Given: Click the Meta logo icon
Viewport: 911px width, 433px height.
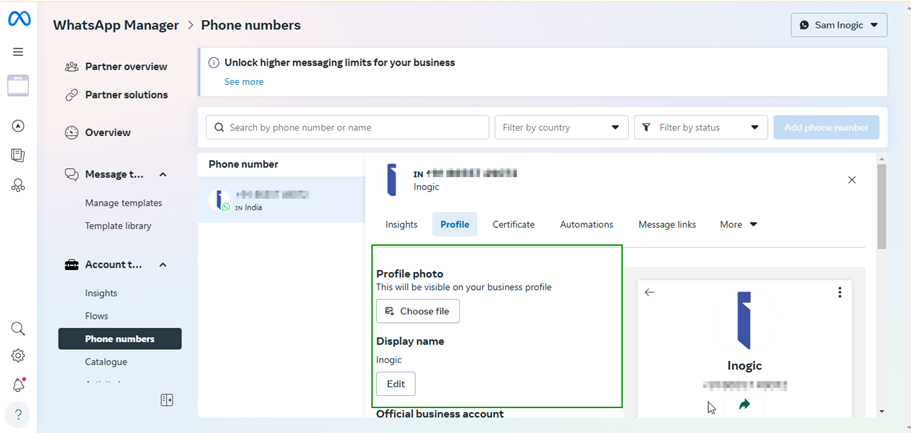Looking at the screenshot, I should pyautogui.click(x=18, y=20).
